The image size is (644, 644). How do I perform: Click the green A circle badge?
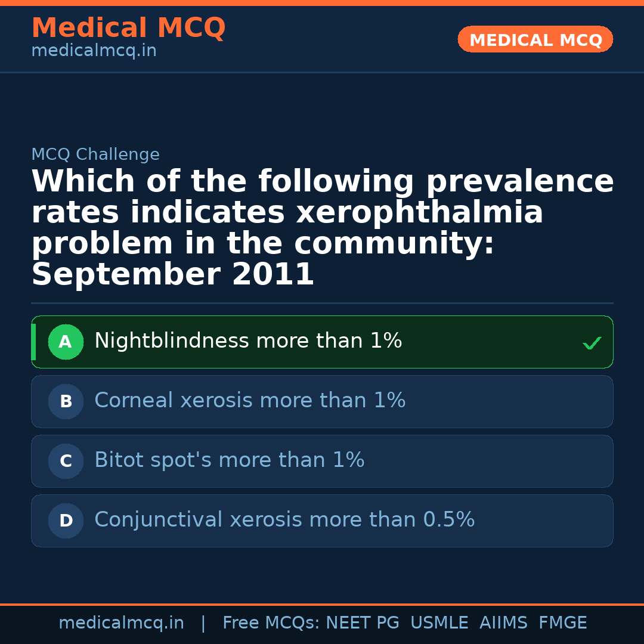[66, 342]
